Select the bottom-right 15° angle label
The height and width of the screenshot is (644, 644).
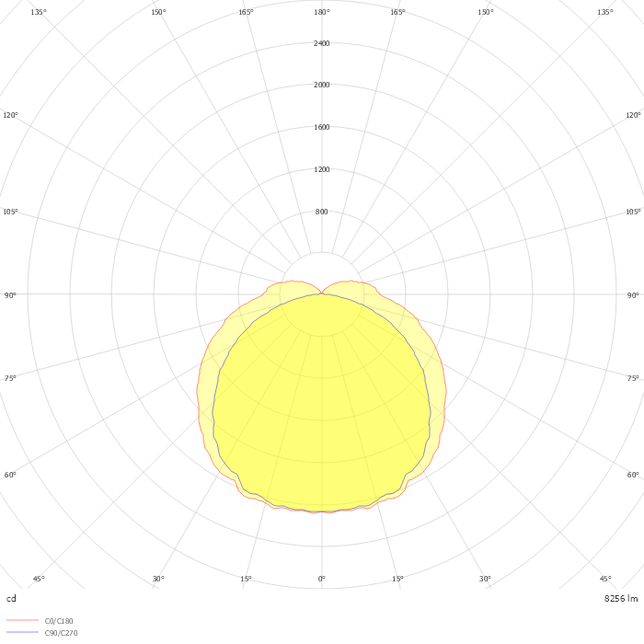coord(397,579)
